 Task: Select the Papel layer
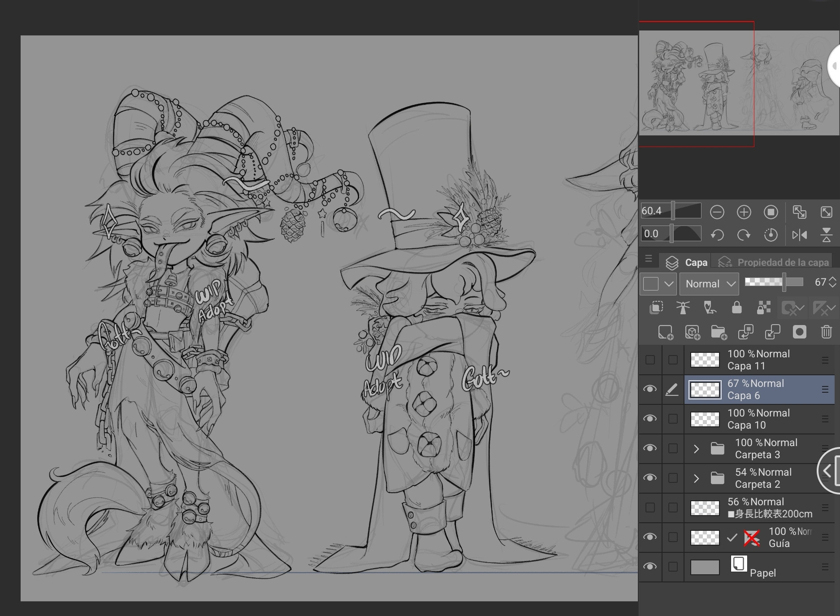click(x=759, y=567)
